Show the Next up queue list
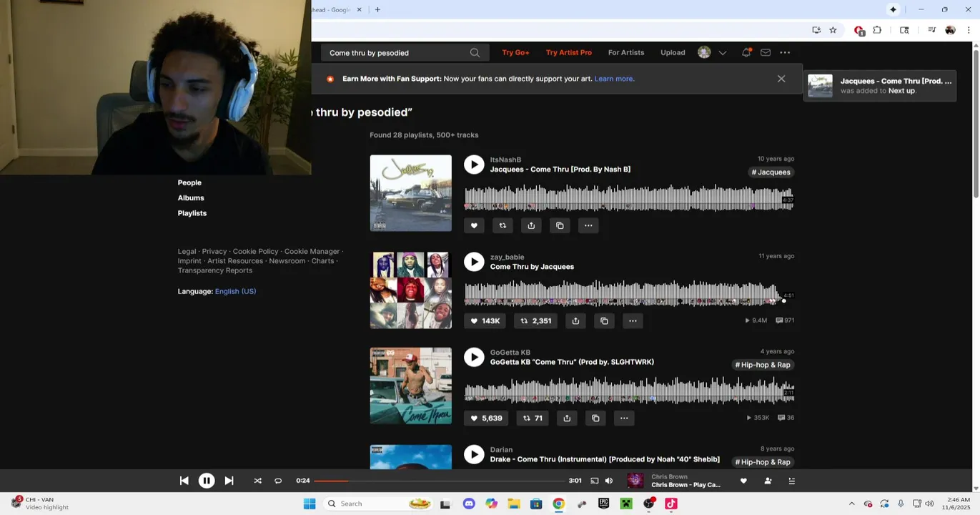The image size is (980, 515). 791,481
